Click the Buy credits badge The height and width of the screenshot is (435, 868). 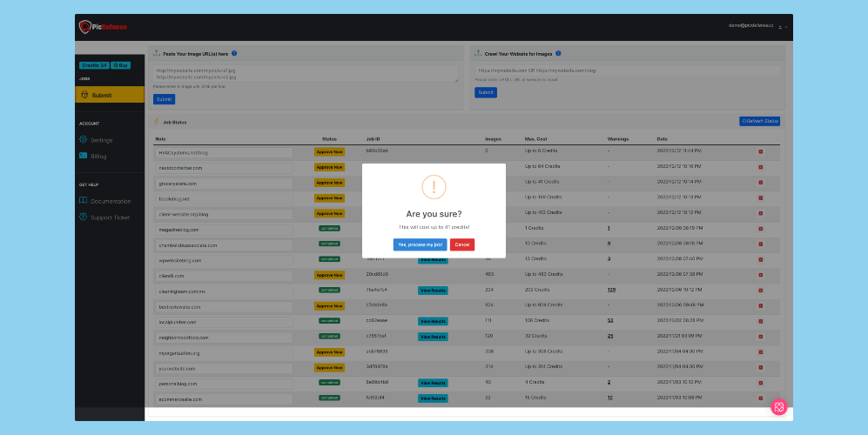(121, 65)
